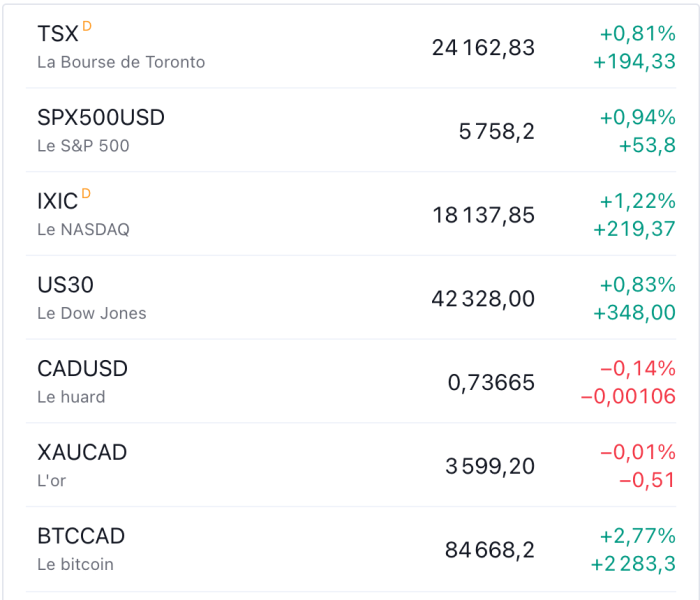The height and width of the screenshot is (600, 700).
Task: Select the CADUSD ticker
Action: [82, 369]
